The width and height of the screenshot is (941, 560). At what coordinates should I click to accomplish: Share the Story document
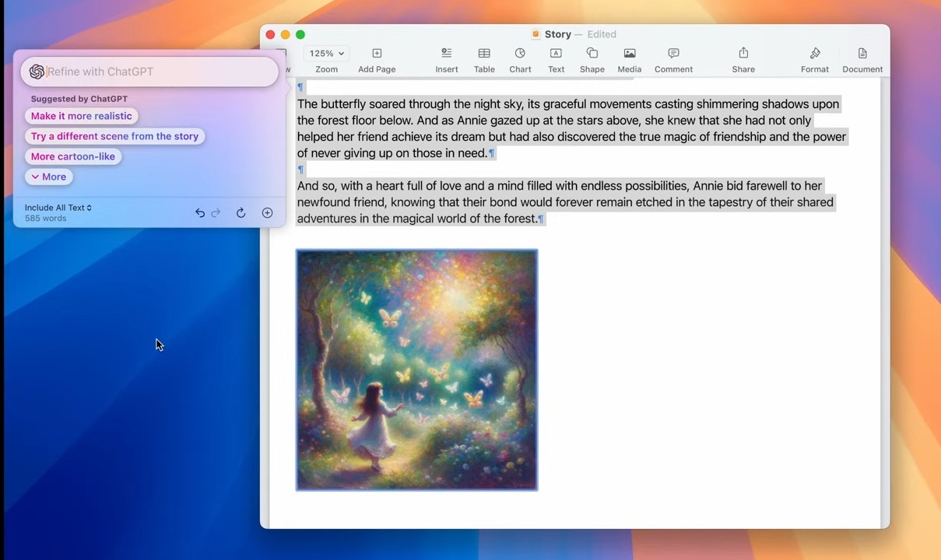743,58
